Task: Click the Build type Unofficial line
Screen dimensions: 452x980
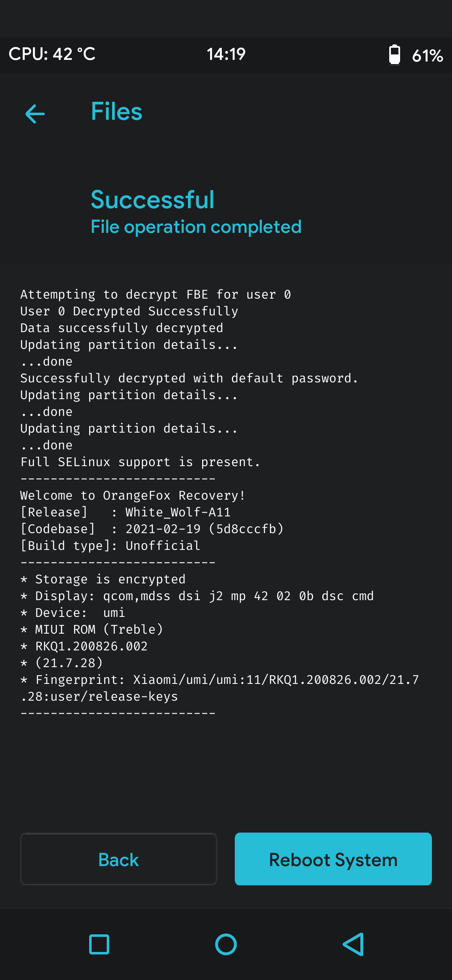Action: pyautogui.click(x=110, y=546)
